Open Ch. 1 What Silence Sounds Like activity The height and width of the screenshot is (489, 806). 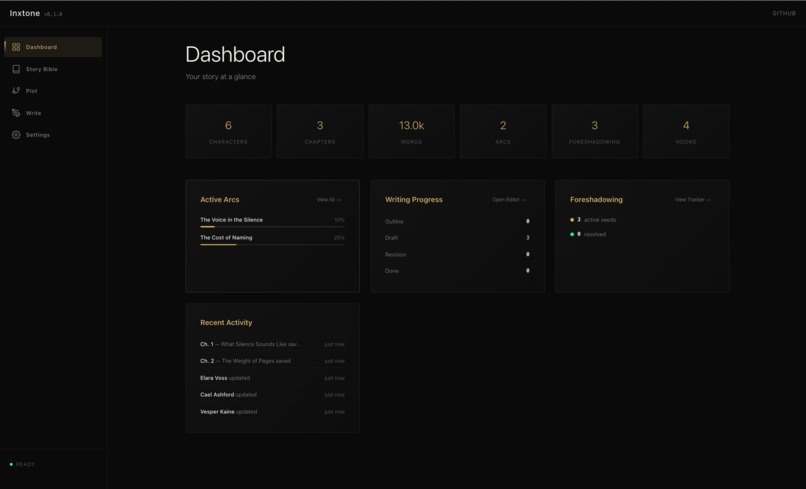tap(272, 344)
